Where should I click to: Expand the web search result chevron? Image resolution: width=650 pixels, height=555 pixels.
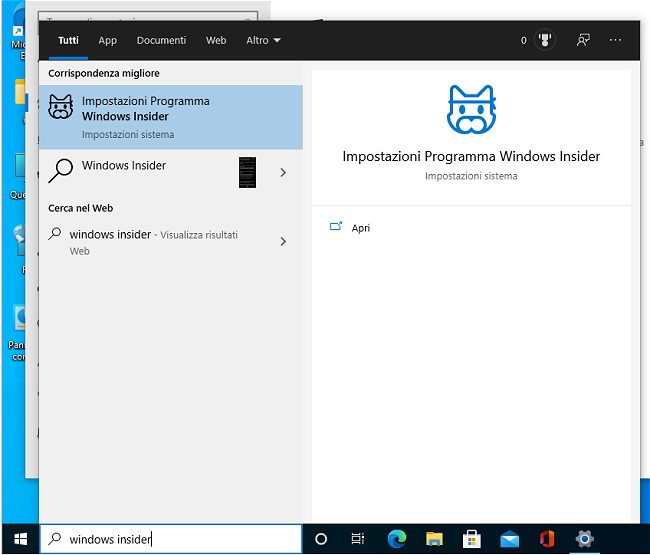click(x=283, y=241)
